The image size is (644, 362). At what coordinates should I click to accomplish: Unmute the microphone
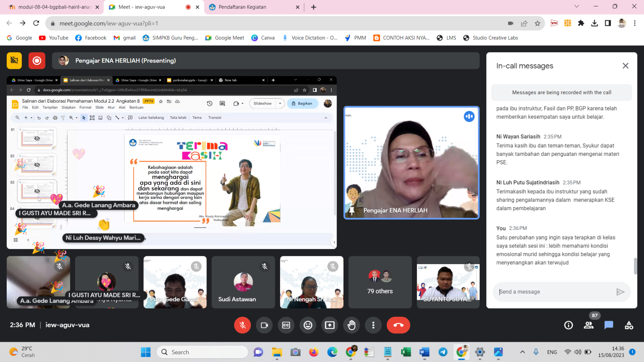pyautogui.click(x=242, y=325)
